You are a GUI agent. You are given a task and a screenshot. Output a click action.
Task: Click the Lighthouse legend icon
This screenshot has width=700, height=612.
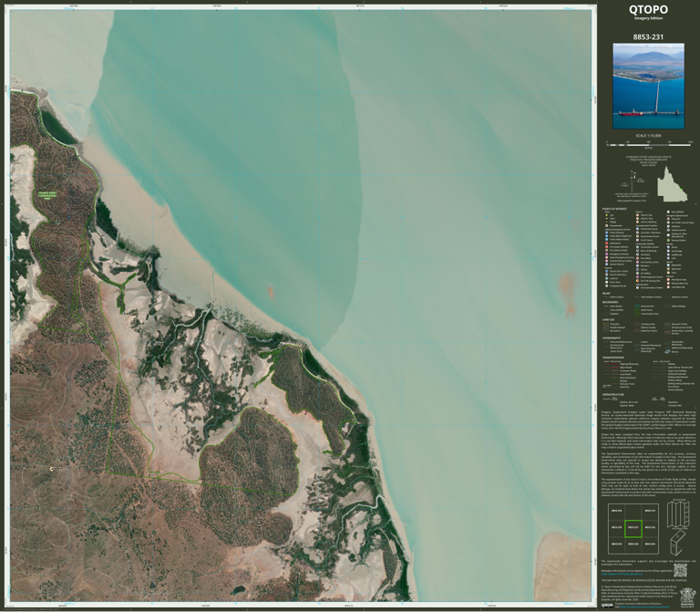[668, 254]
